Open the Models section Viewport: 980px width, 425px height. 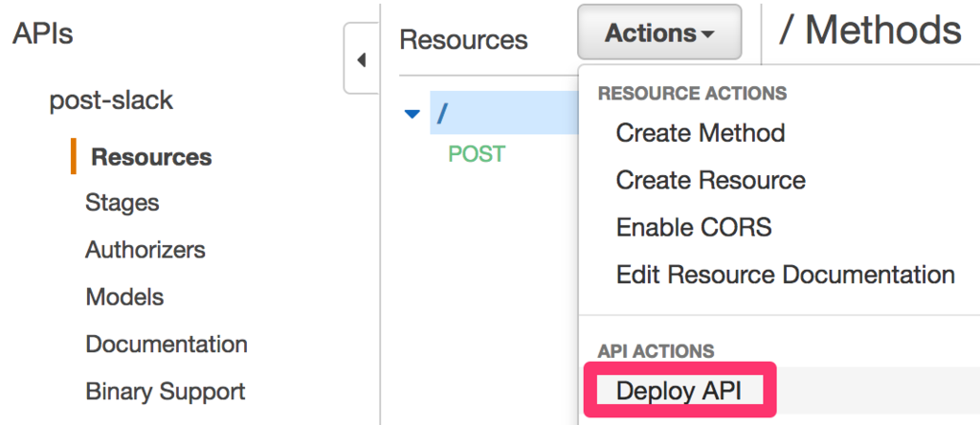pyautogui.click(x=124, y=296)
